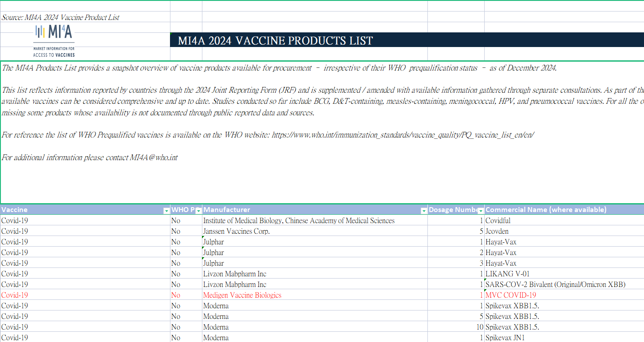The width and height of the screenshot is (644, 342).
Task: Select the 'Covidful' commercial name cell
Action: (565, 220)
